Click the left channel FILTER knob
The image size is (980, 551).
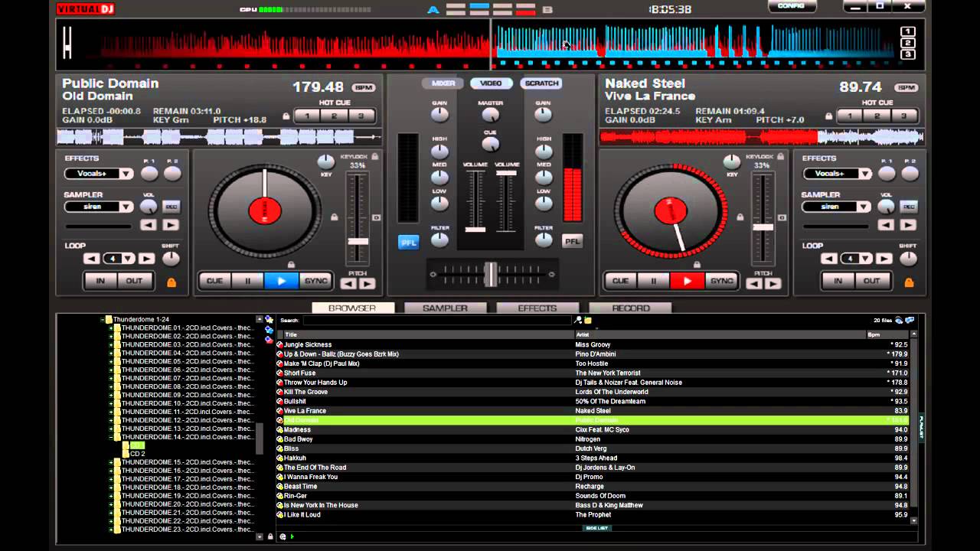click(439, 240)
